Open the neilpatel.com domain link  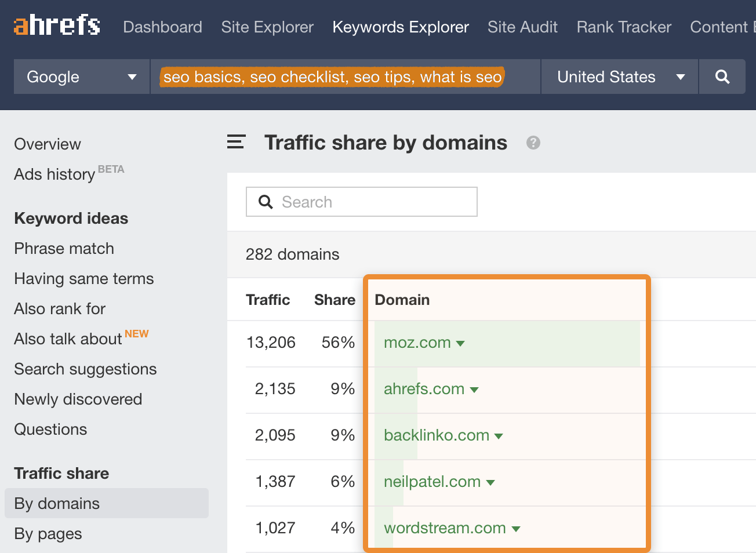[x=432, y=482]
